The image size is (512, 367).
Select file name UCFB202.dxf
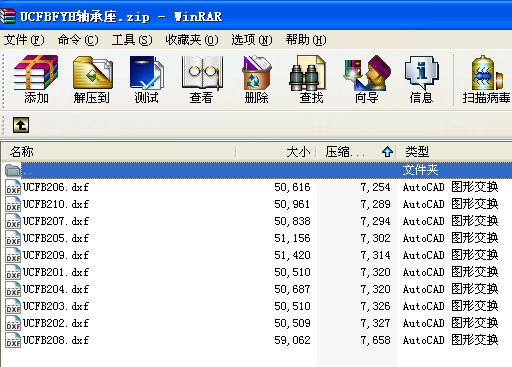[56, 323]
